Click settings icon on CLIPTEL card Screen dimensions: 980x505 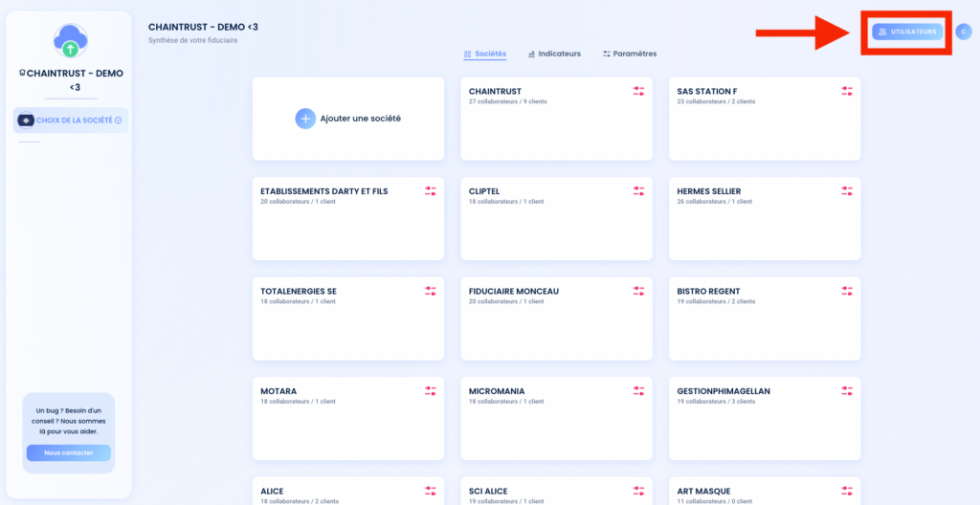coord(638,191)
